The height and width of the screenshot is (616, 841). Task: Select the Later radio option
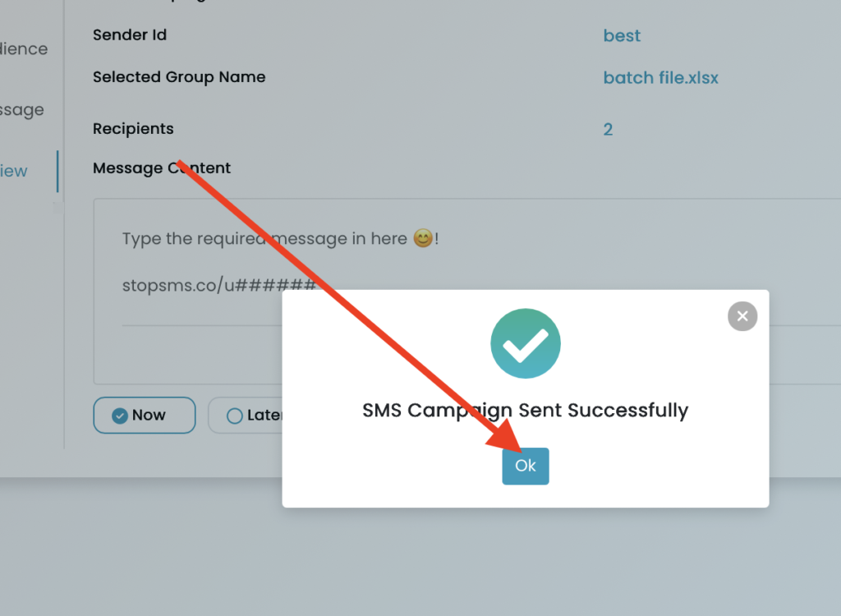pos(245,415)
